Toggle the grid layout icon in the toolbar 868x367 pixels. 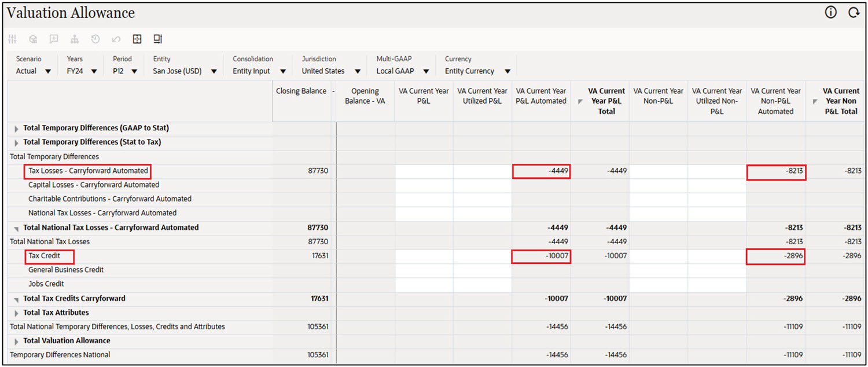pos(137,39)
